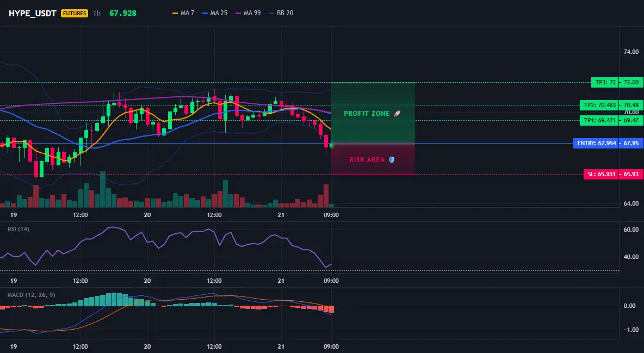This screenshot has width=644, height=353.
Task: Toggle the MA 25 legend item
Action: (215, 13)
